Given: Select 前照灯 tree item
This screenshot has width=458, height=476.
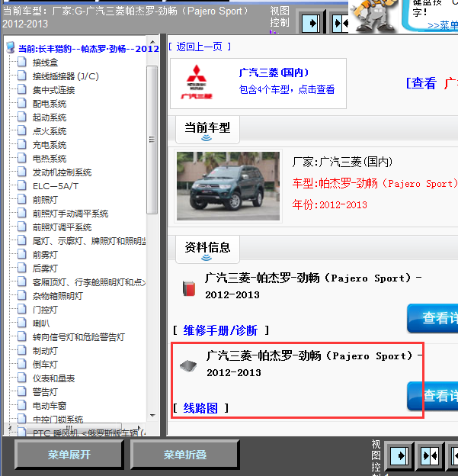Looking at the screenshot, I should (x=45, y=200).
